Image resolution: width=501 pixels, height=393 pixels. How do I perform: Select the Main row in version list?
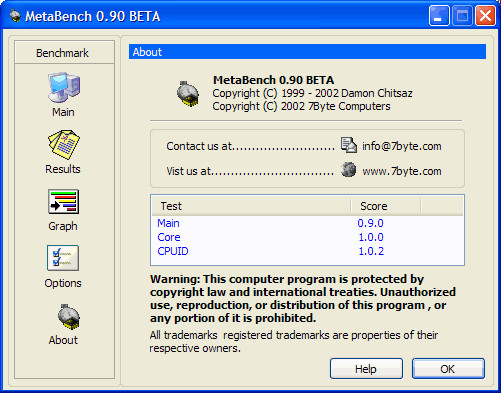tap(307, 223)
